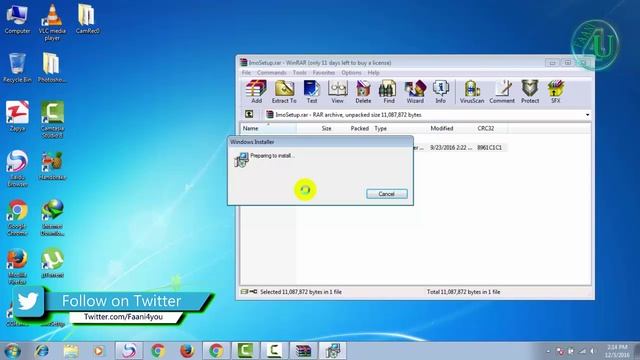Click the Extract To toolbar icon
Image resolution: width=640 pixels, height=360 pixels.
tap(284, 91)
